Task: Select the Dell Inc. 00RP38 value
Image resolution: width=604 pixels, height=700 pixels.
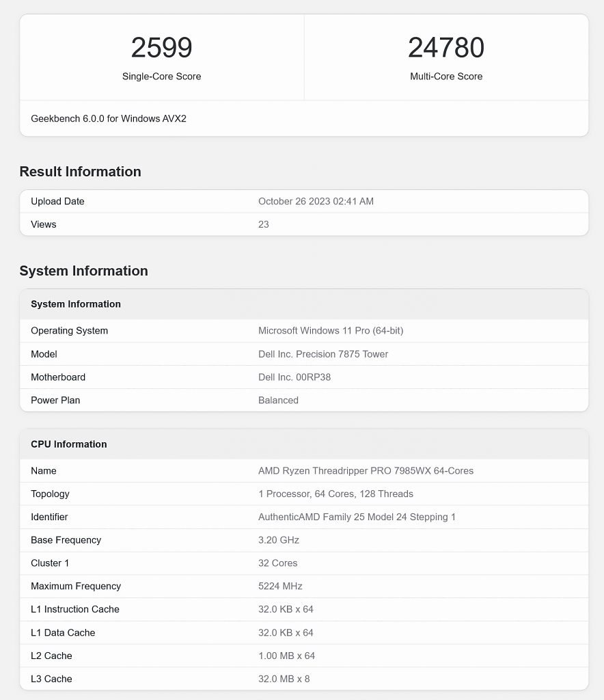Action: point(294,377)
